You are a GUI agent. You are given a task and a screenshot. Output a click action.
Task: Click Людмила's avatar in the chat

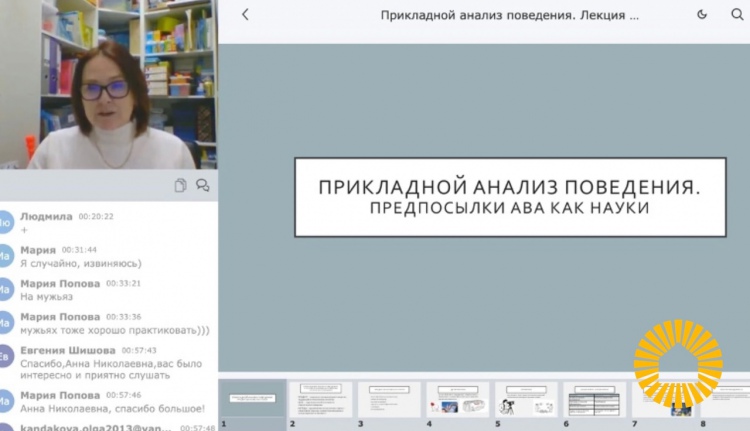(x=5, y=222)
